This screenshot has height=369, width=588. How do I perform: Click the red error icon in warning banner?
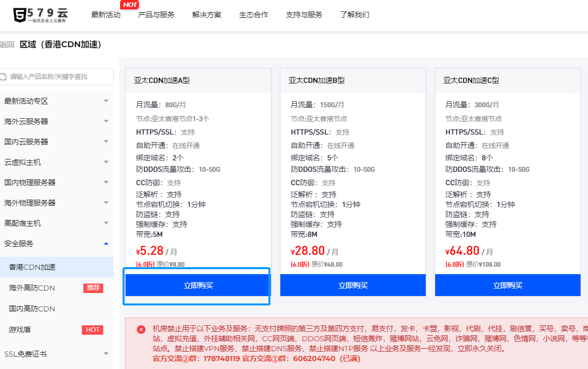coord(141,329)
